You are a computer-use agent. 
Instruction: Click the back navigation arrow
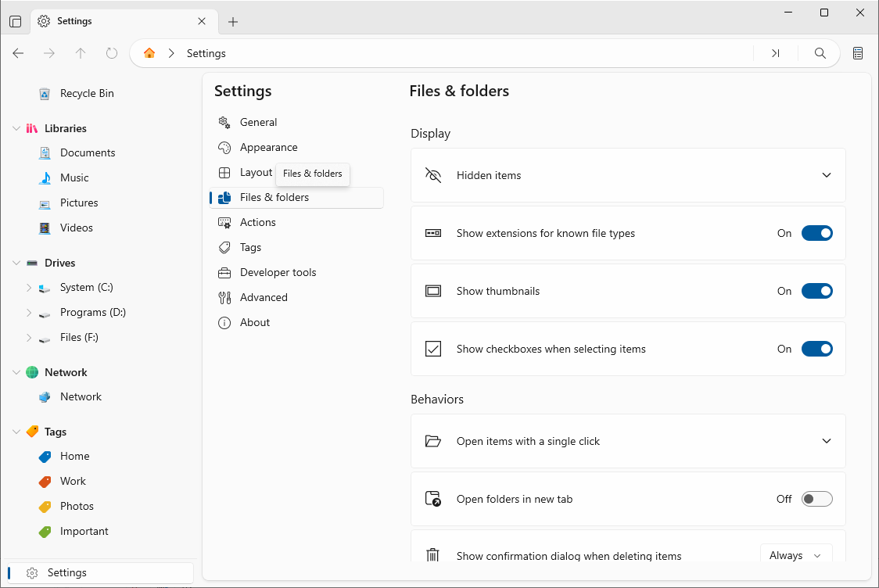pos(18,53)
